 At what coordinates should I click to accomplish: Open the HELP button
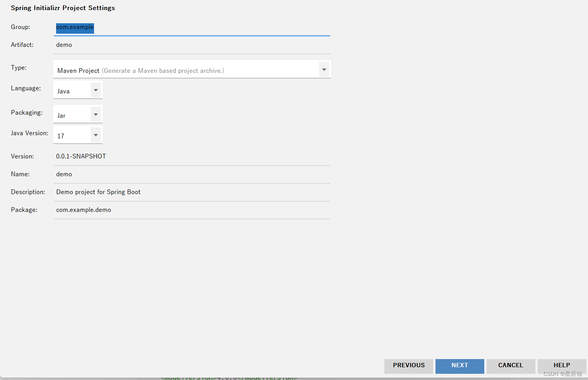[x=562, y=366]
